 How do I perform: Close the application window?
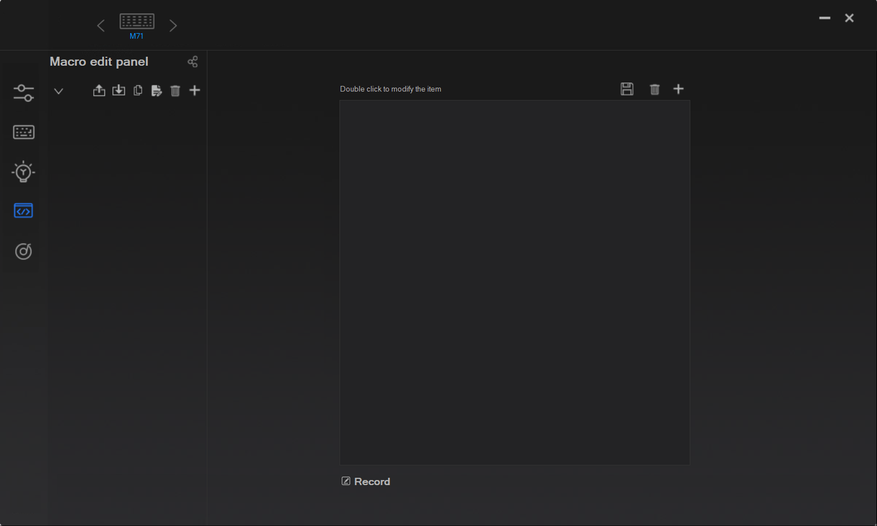(x=849, y=18)
